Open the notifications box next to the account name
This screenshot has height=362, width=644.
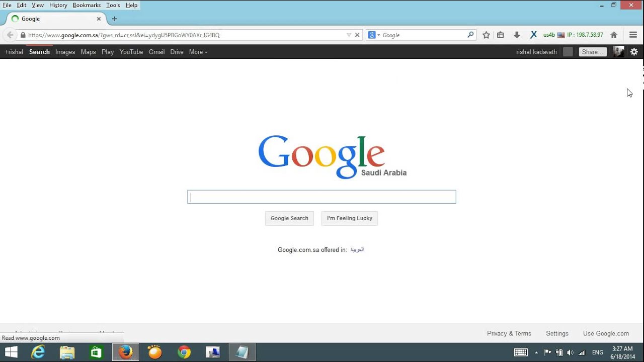click(568, 52)
